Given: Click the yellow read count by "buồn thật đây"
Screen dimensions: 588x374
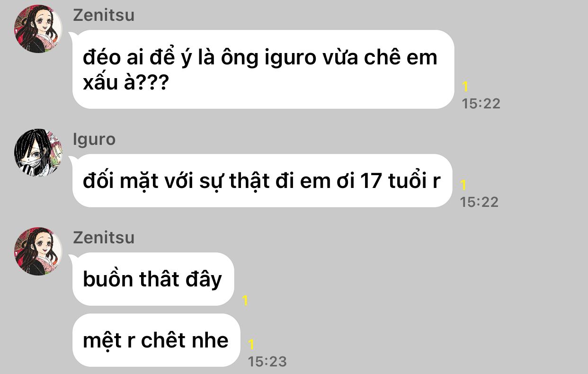Looking at the screenshot, I should point(245,301).
